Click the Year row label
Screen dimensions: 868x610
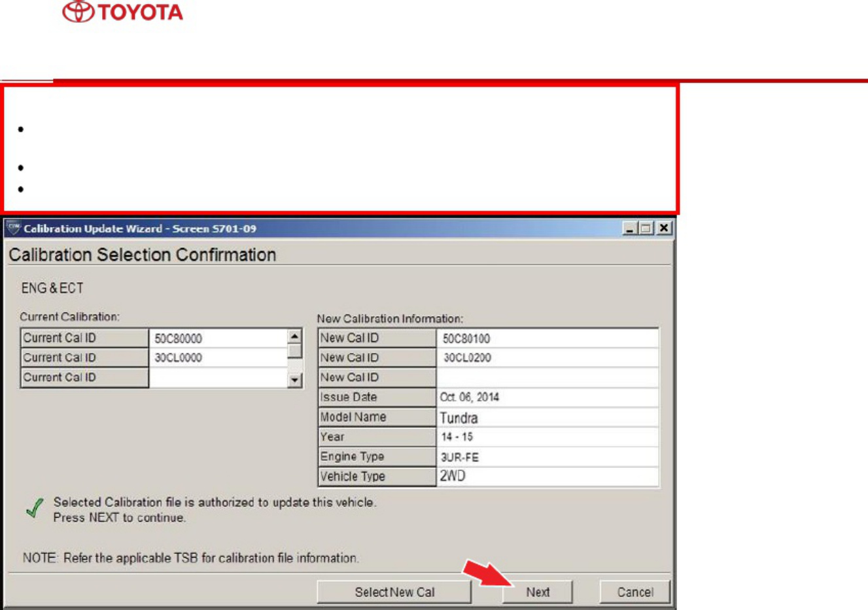(377, 437)
